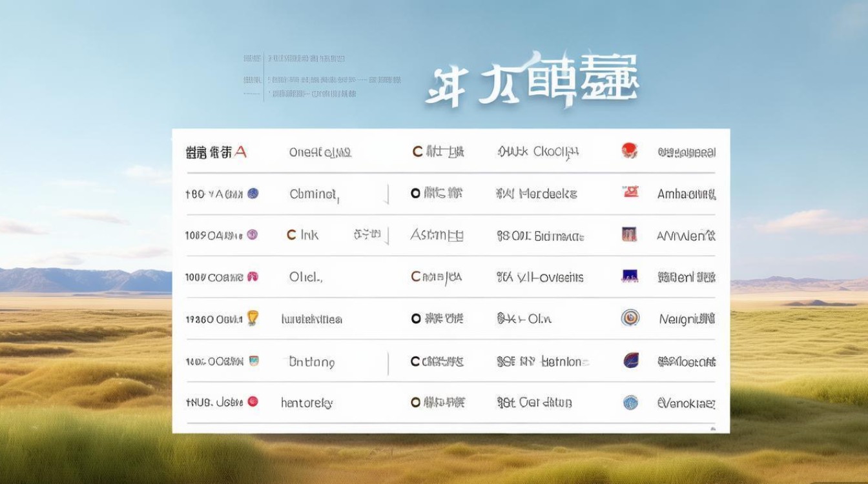Select the yellow trophy icon near 'lurutelutiea'
The width and height of the screenshot is (868, 484).
253,318
